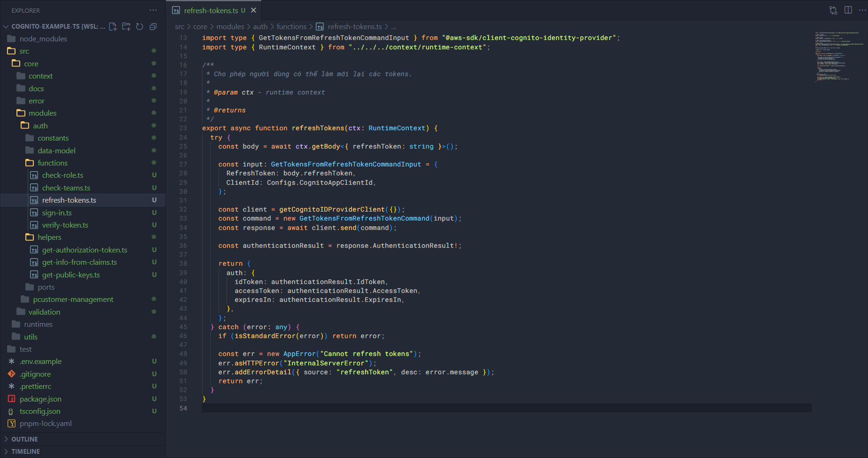Collapse the COGNITO-EXAMPLE-TS root folder
This screenshot has height=458, width=868.
tap(6, 27)
